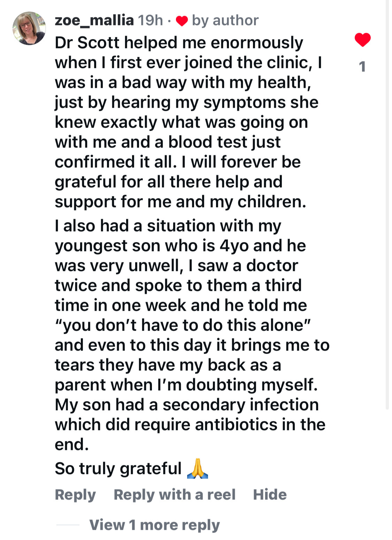Open the zoe_mallia username link
The image size is (392, 540).
tap(94, 21)
